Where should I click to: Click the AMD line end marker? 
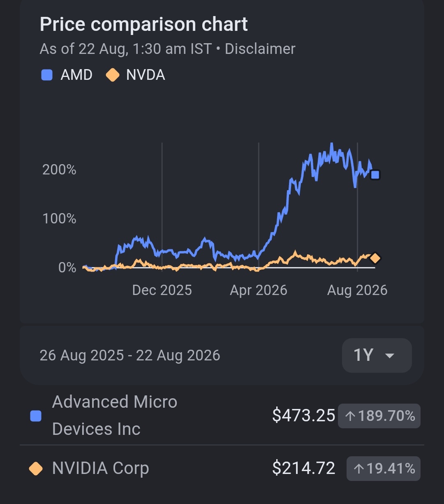375,175
